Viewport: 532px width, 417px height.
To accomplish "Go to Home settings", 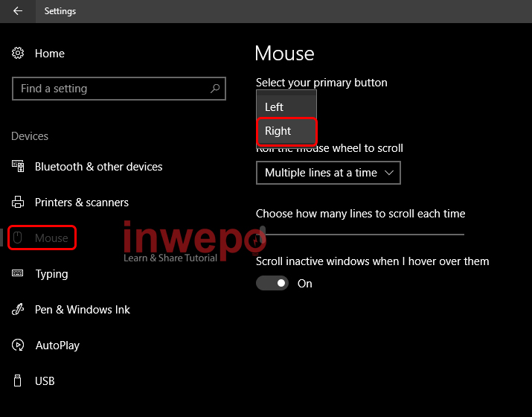I will pyautogui.click(x=49, y=54).
